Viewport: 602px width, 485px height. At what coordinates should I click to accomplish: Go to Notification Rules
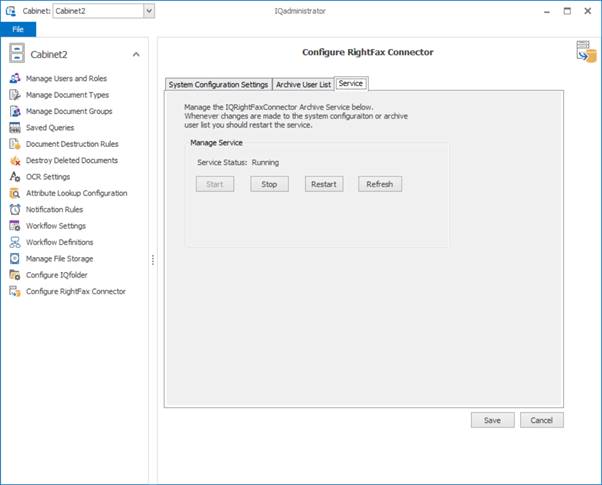(54, 210)
